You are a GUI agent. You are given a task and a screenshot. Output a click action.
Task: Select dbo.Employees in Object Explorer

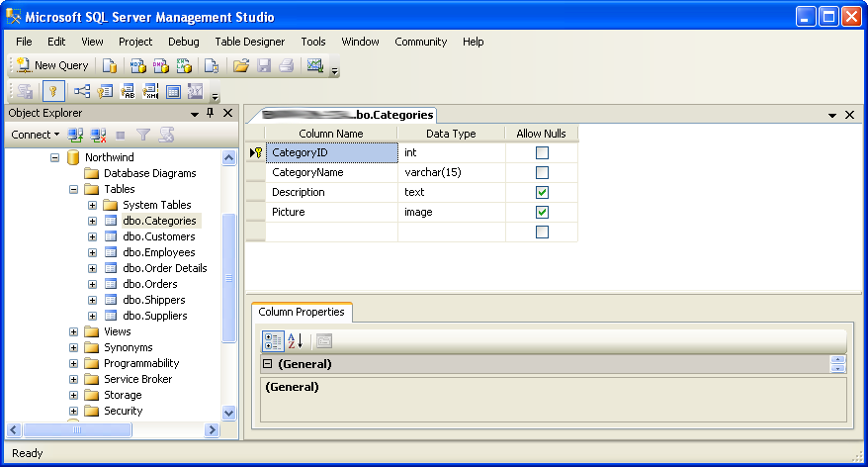pyautogui.click(x=159, y=252)
